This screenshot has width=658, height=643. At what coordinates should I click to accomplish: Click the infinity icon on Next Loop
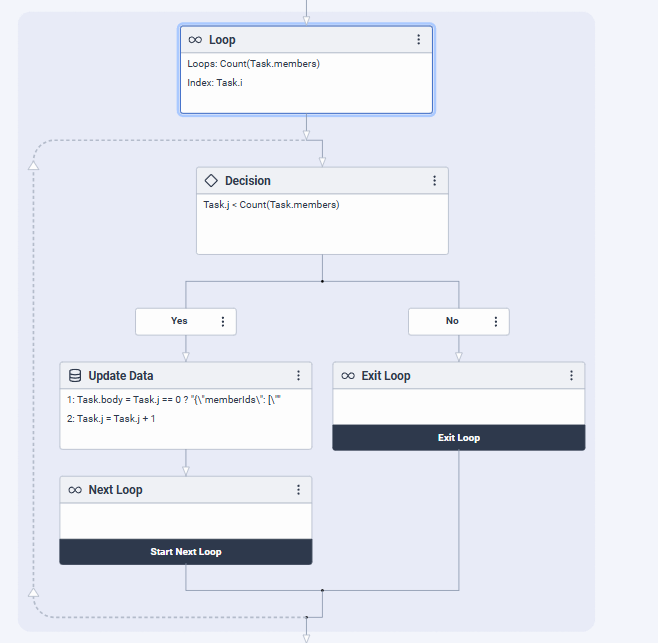[x=75, y=490]
